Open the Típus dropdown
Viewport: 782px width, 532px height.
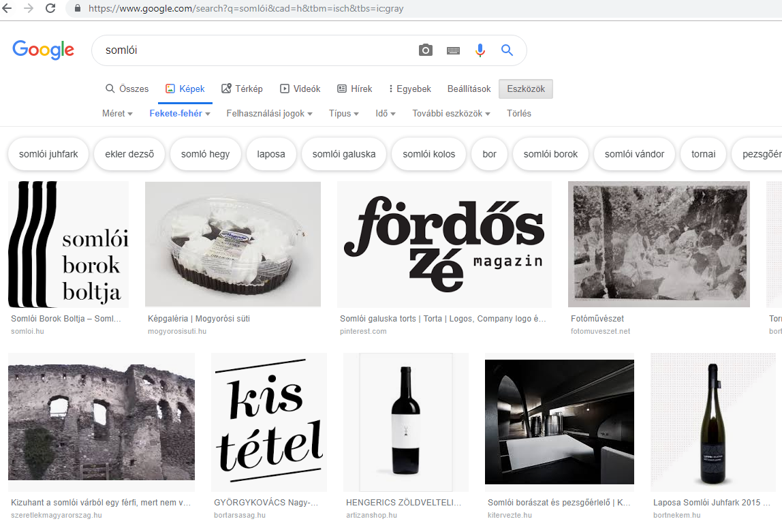343,113
